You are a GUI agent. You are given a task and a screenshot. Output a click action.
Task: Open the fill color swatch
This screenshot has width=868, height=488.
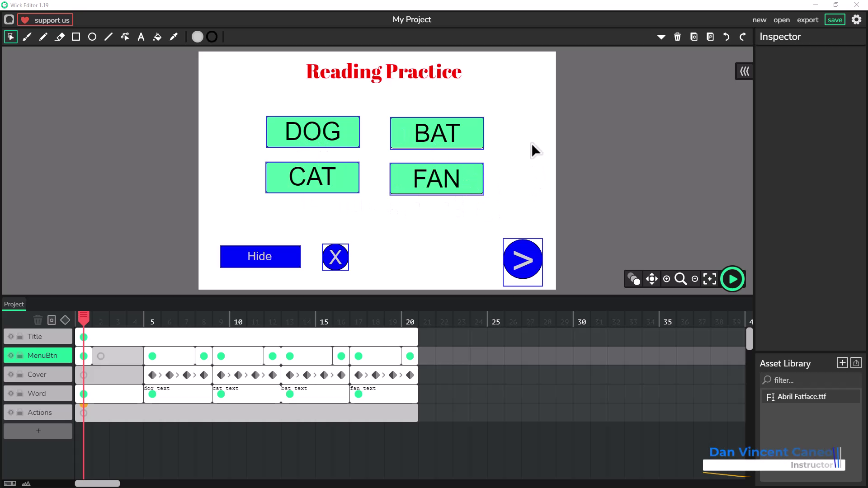(198, 37)
